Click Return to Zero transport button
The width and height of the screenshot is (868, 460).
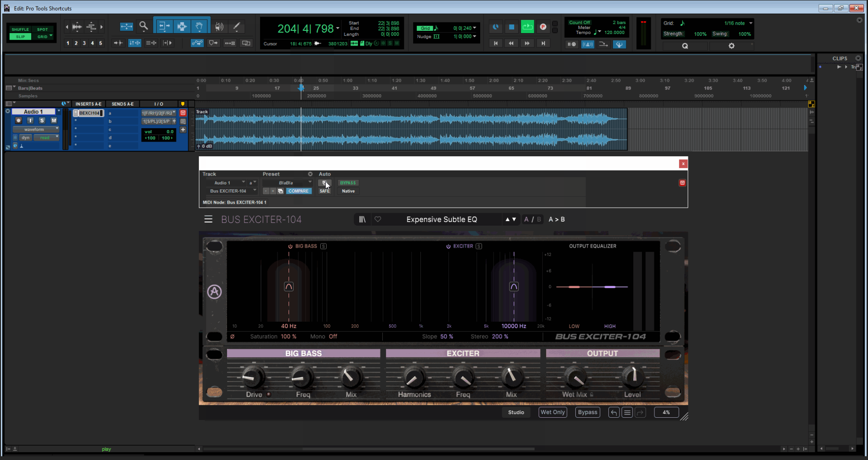point(496,43)
